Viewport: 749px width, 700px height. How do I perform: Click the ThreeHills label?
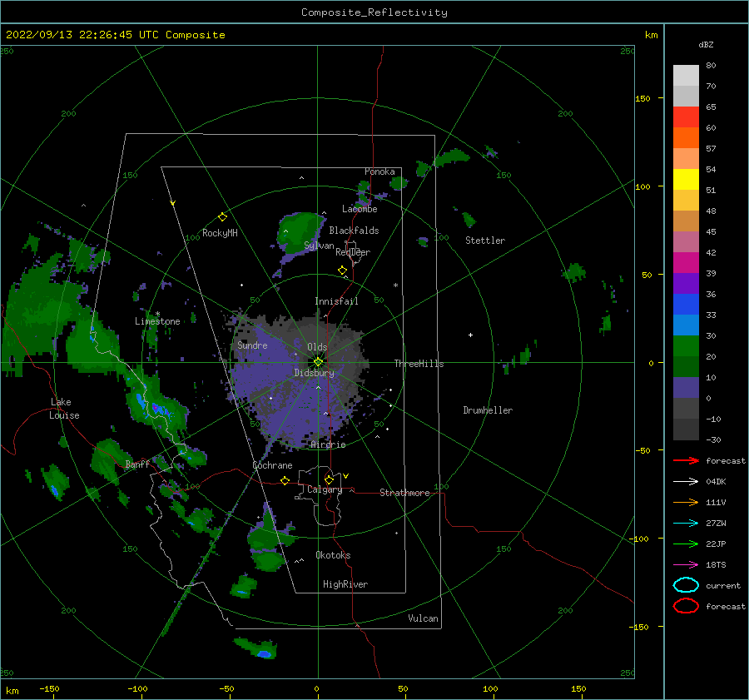coord(419,364)
